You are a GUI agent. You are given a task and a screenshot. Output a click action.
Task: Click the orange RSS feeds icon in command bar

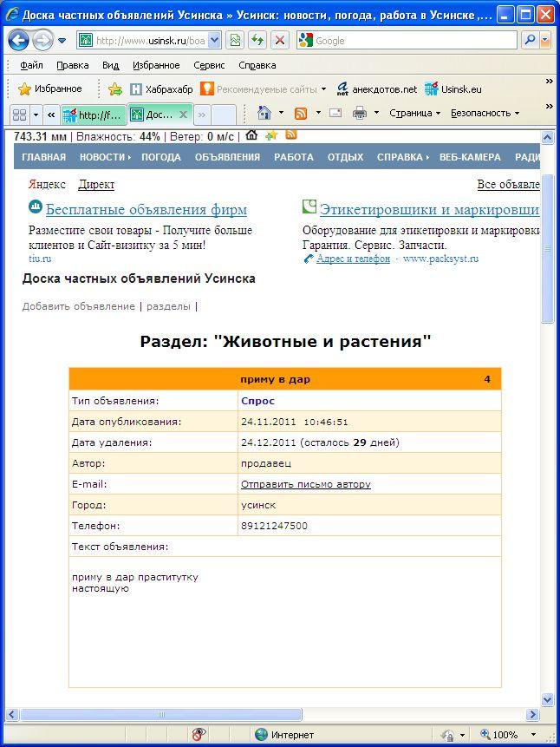(301, 114)
